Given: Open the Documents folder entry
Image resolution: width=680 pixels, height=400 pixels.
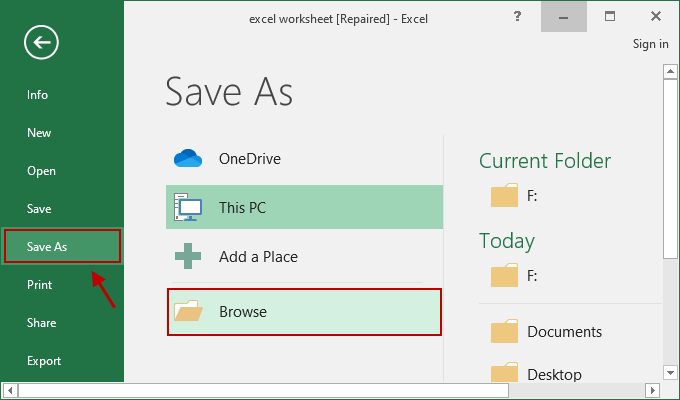Looking at the screenshot, I should (x=564, y=331).
